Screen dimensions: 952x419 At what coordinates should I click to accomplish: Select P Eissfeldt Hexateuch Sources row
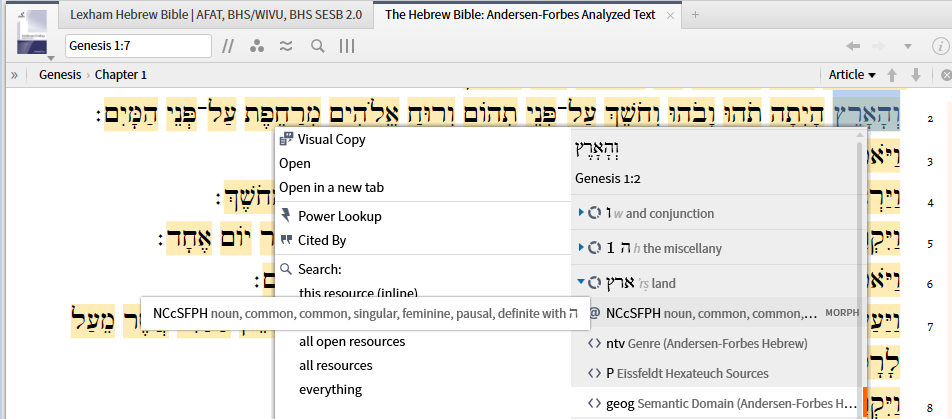tap(716, 373)
